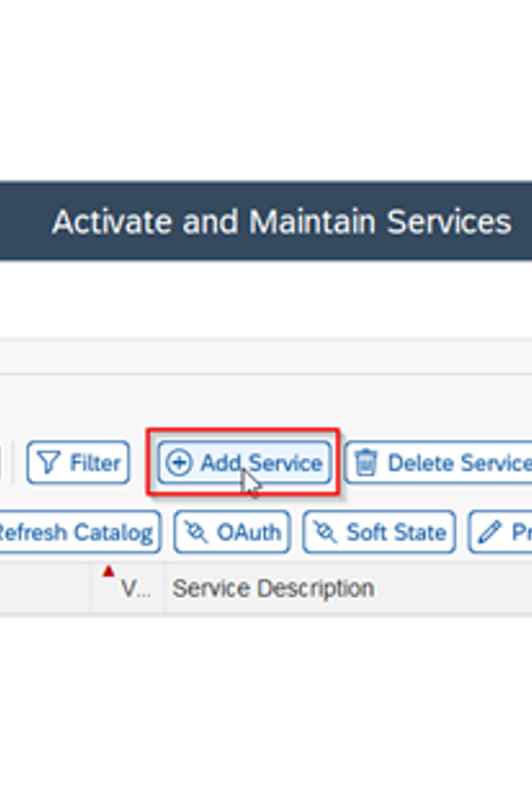Click the Activate and Maintain Services title
Viewport: 532px width, 798px height.
[281, 221]
